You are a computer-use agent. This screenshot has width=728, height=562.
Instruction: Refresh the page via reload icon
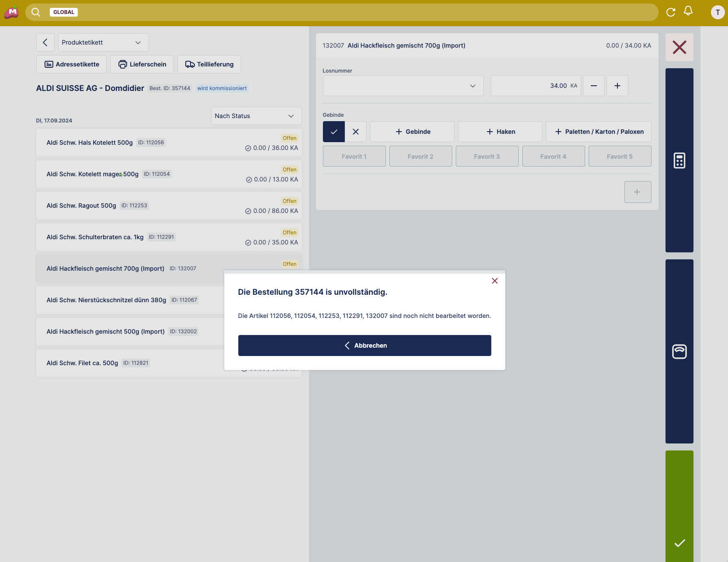pyautogui.click(x=671, y=12)
